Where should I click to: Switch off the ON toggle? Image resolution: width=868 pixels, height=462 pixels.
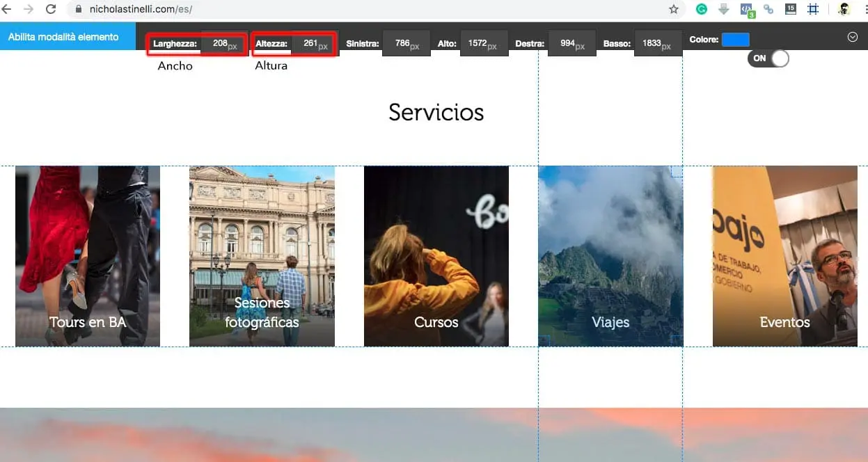point(768,58)
